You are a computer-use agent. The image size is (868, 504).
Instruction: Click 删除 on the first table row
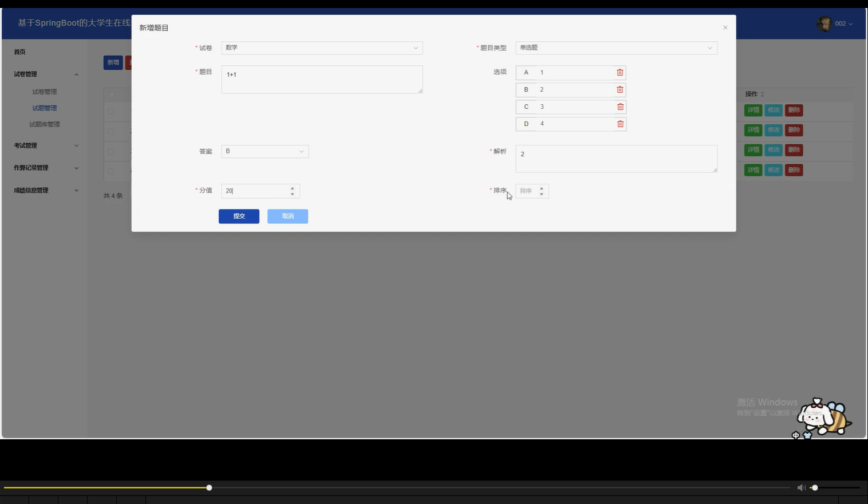point(794,111)
